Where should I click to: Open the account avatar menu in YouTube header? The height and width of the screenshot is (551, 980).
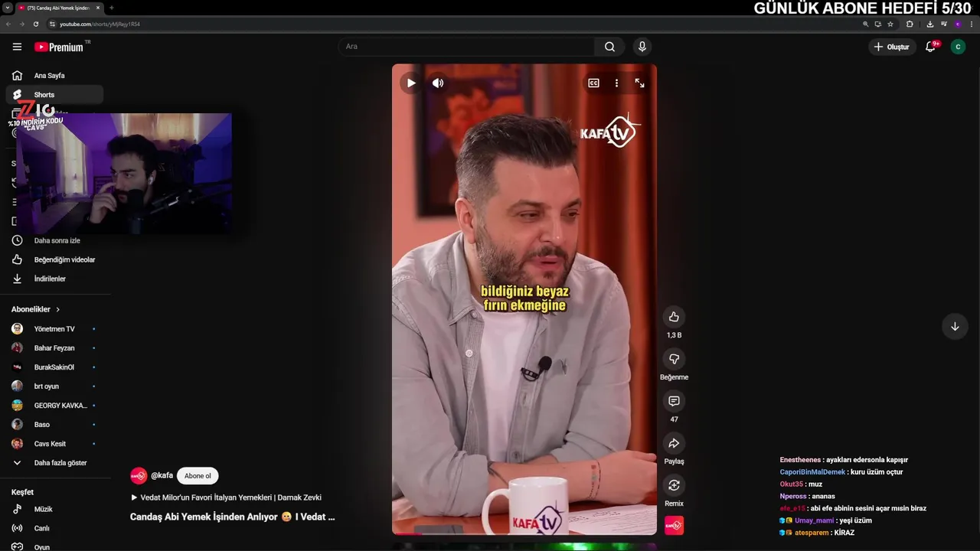pyautogui.click(x=958, y=47)
